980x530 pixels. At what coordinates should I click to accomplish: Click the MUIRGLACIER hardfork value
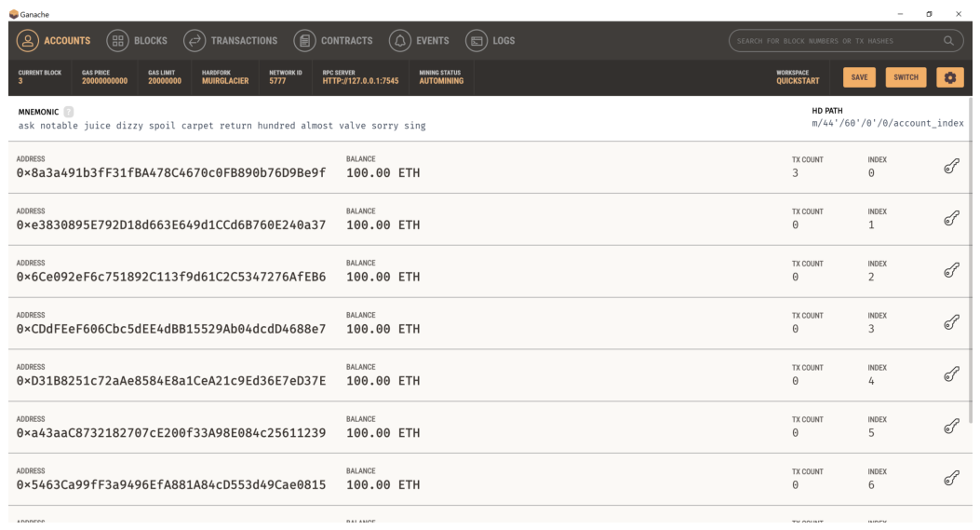[x=225, y=81]
